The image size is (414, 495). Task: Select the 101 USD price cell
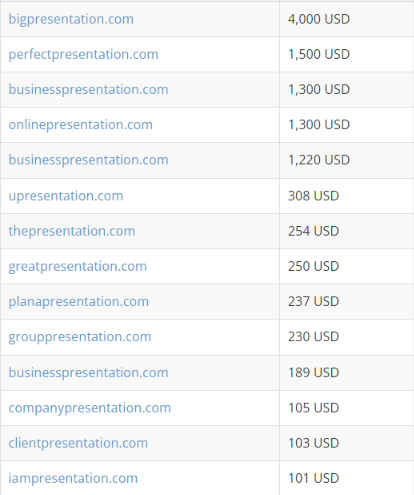347,478
